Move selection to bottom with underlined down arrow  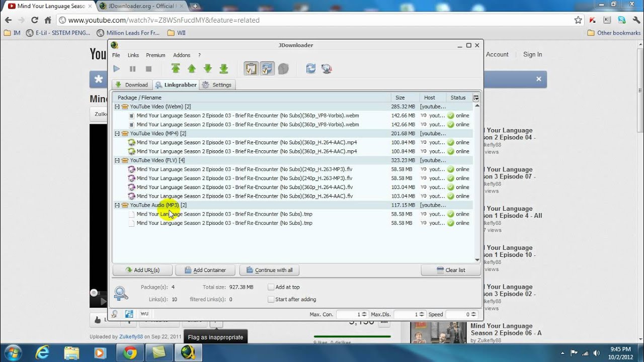pyautogui.click(x=224, y=69)
